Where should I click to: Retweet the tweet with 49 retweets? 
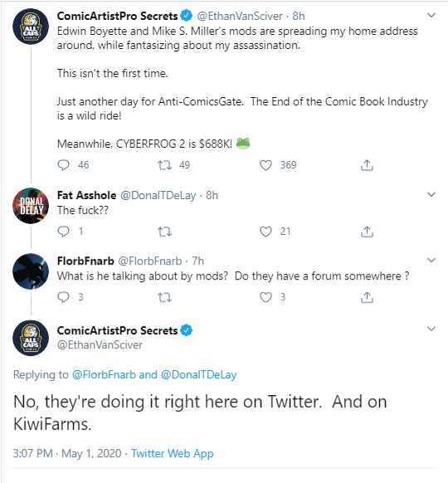164,165
